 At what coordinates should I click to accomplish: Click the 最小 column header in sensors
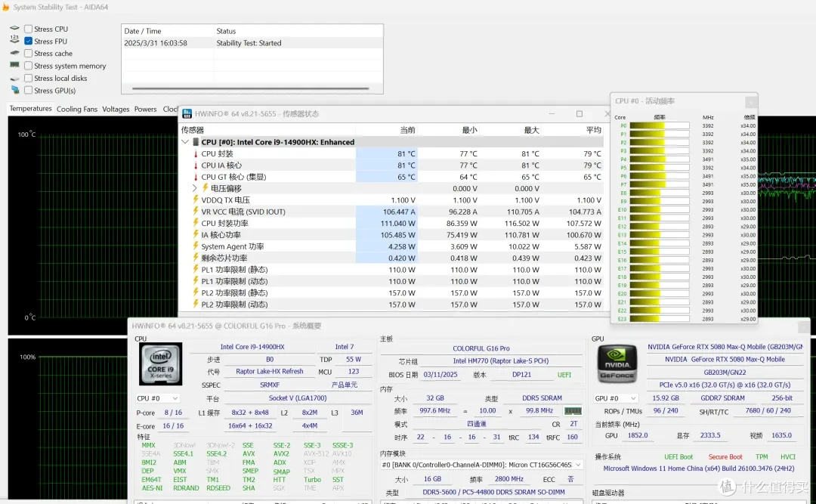[469, 130]
